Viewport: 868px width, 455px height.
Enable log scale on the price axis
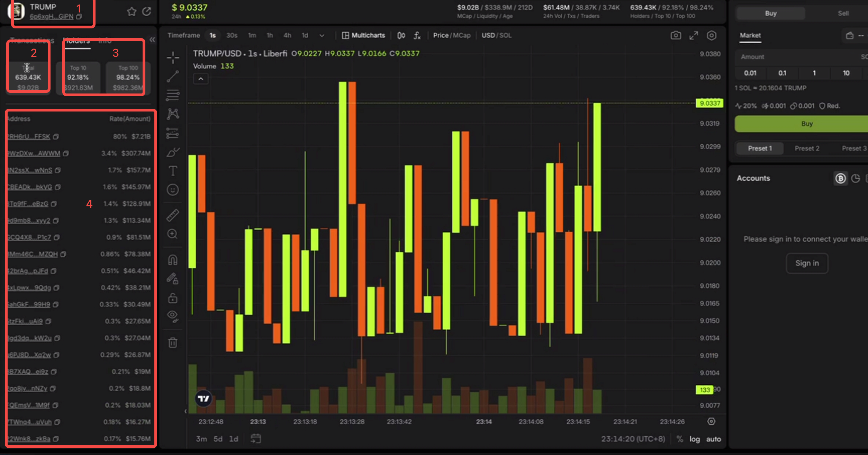pyautogui.click(x=695, y=439)
